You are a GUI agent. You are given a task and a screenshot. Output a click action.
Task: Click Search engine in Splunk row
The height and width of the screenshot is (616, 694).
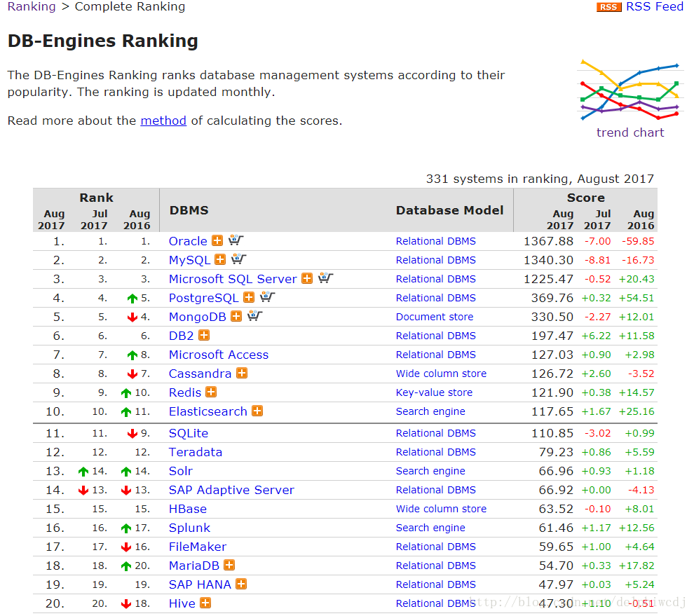pyautogui.click(x=430, y=528)
